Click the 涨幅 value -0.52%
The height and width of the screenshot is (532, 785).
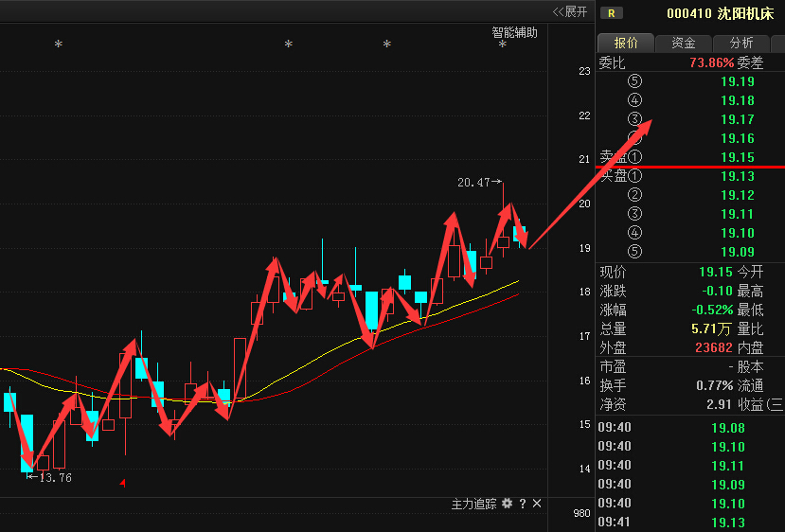(712, 310)
